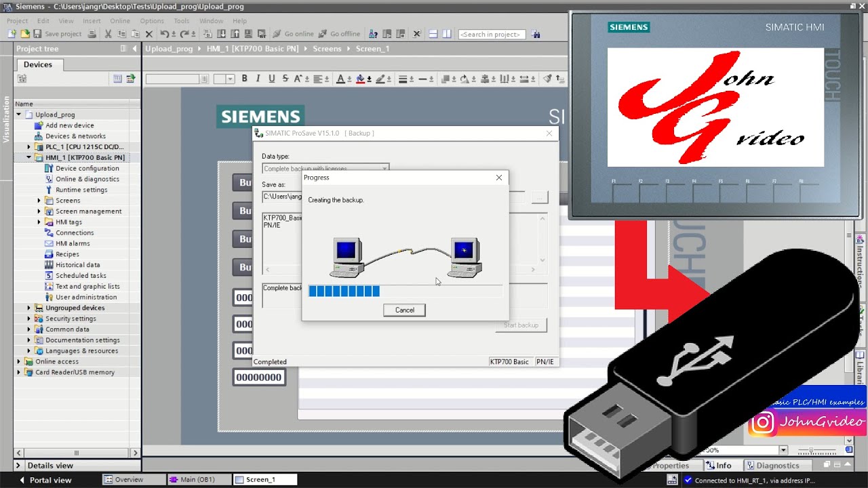Viewport: 868px width, 488px height.
Task: Open the Online menu
Action: [120, 21]
